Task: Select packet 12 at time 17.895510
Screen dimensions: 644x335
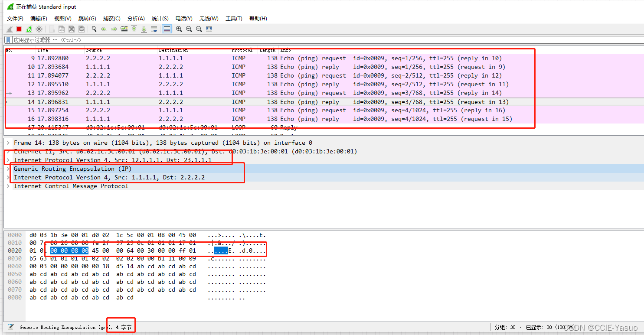Action: [324, 84]
